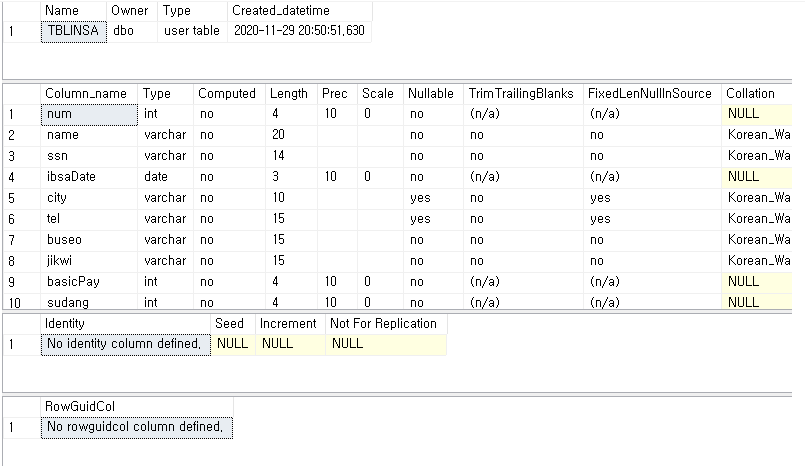Click the Created_datetime column header
The height and width of the screenshot is (466, 805).
point(299,11)
